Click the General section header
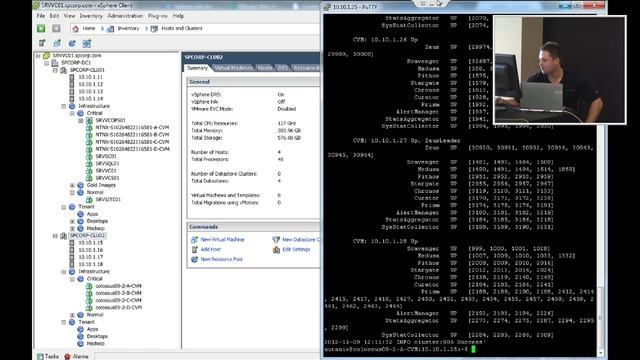This screenshot has height=360, width=640. tap(253, 82)
